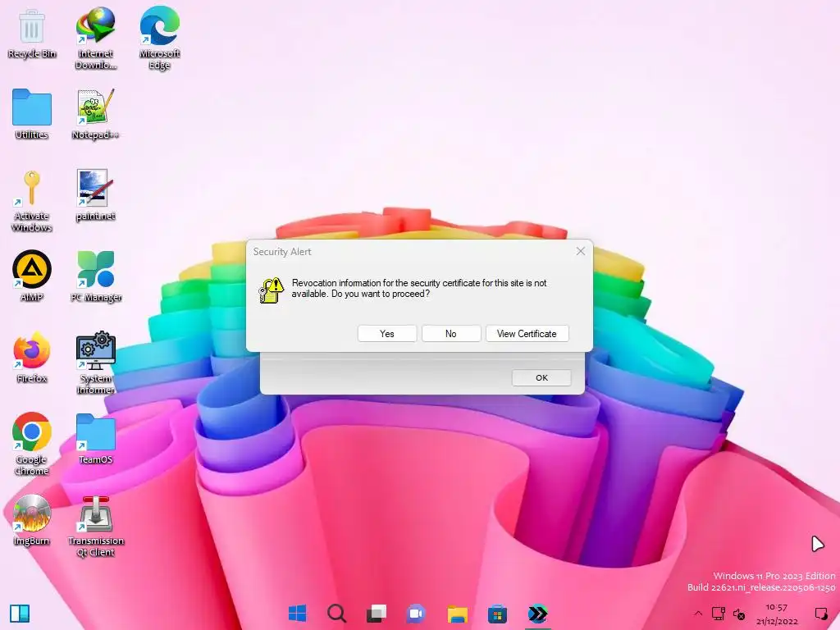
Task: Open the Recycle Bin desktop icon
Action: 32,32
